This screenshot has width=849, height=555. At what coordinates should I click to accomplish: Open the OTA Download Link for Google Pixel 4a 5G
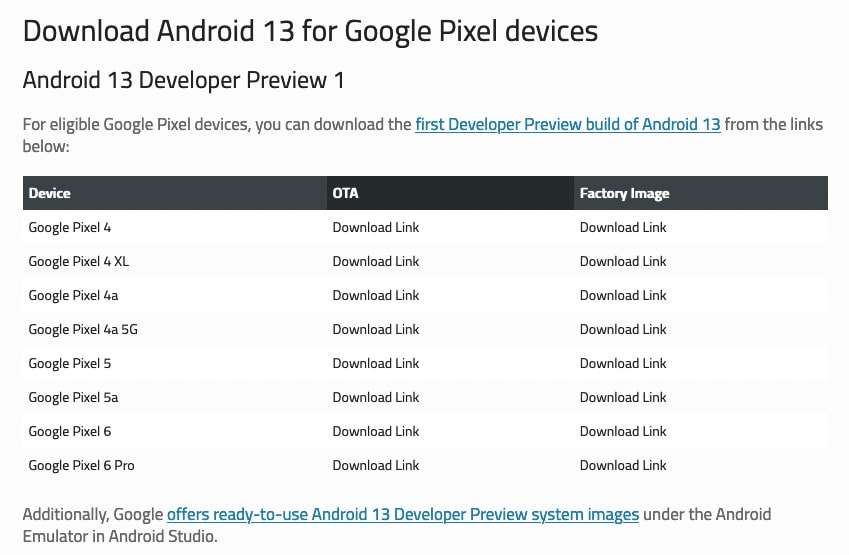[376, 330]
